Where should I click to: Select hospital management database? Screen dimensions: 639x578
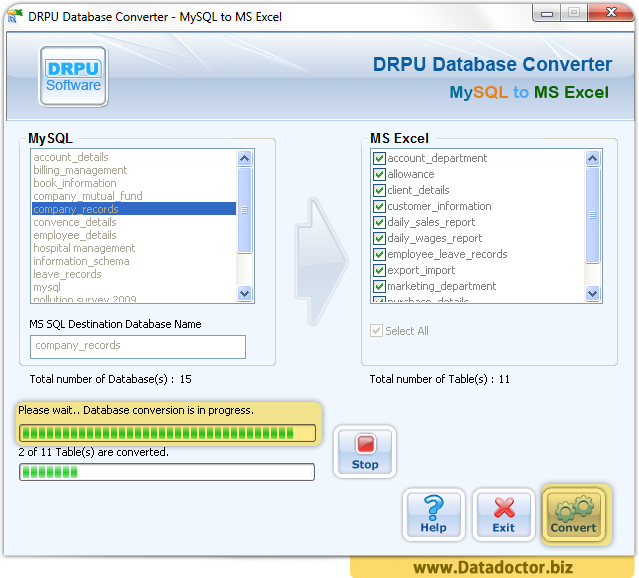[x=134, y=248]
